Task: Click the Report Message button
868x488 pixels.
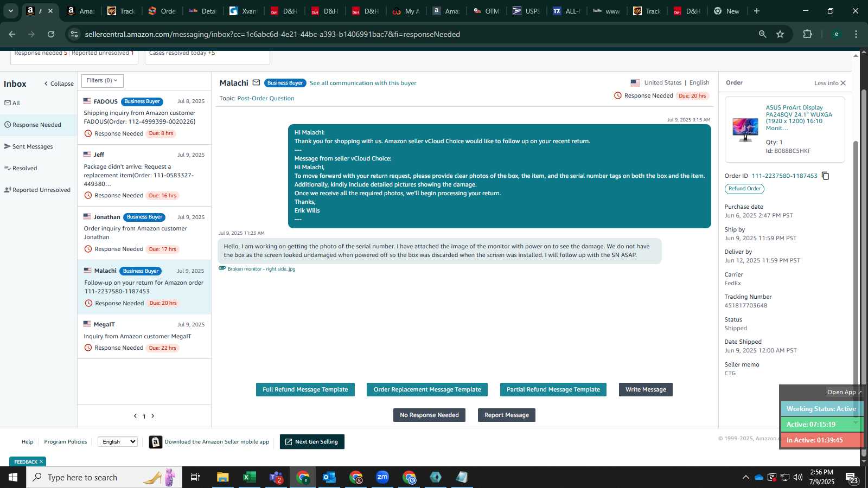Action: [507, 415]
